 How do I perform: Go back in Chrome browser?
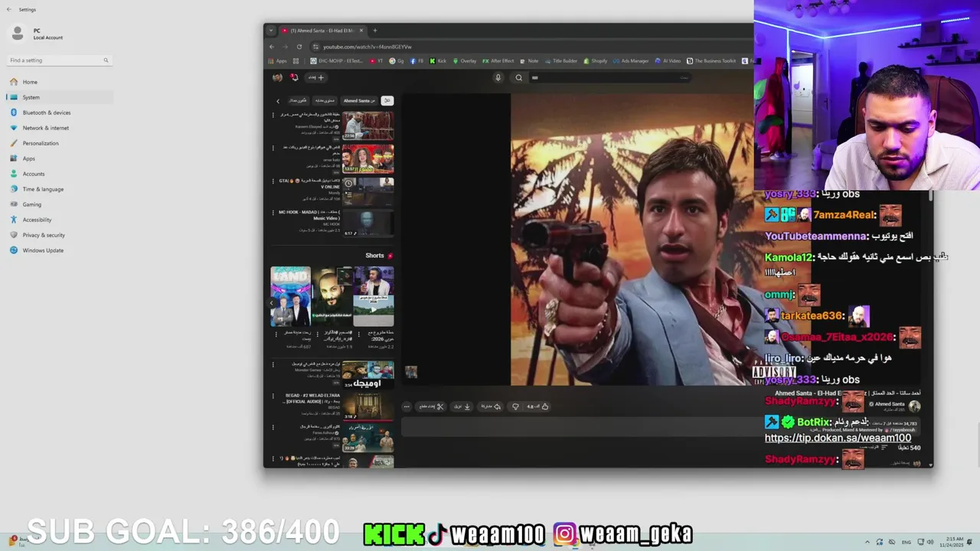tap(271, 47)
